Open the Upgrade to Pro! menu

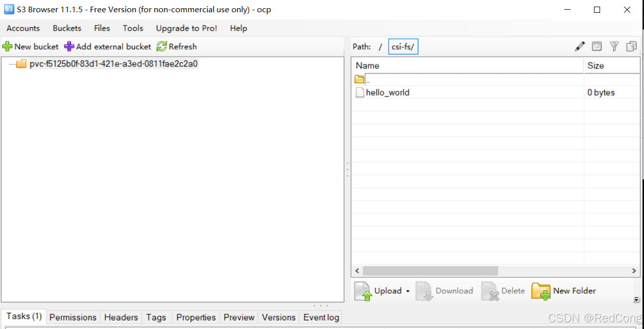tap(186, 28)
